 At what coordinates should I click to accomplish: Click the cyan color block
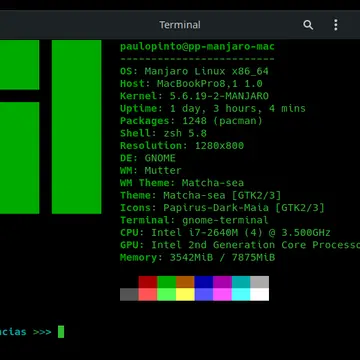[x=241, y=294]
